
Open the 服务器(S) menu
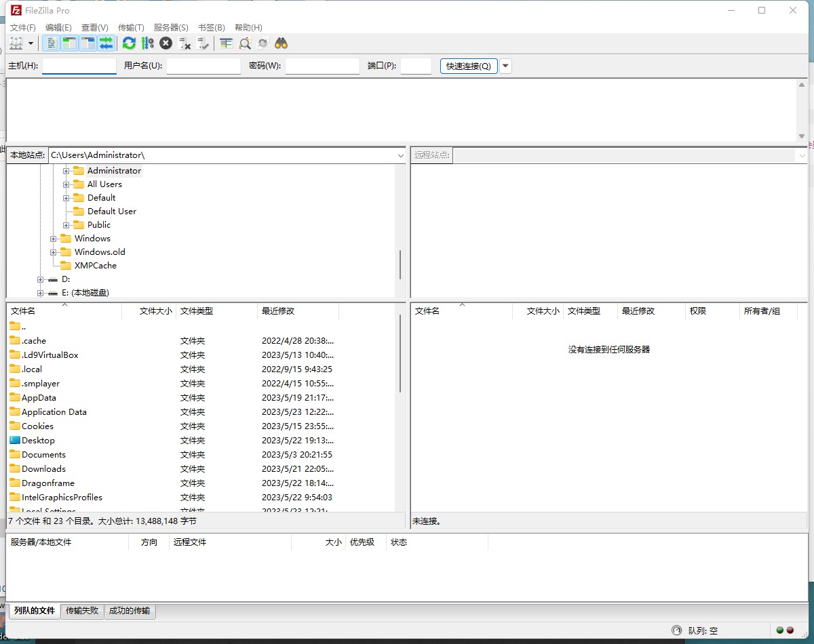click(x=171, y=28)
